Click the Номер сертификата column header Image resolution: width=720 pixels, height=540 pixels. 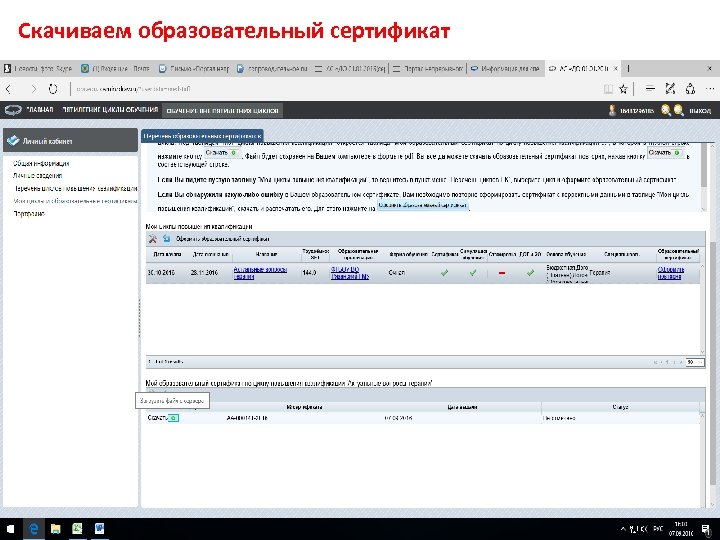click(x=304, y=407)
